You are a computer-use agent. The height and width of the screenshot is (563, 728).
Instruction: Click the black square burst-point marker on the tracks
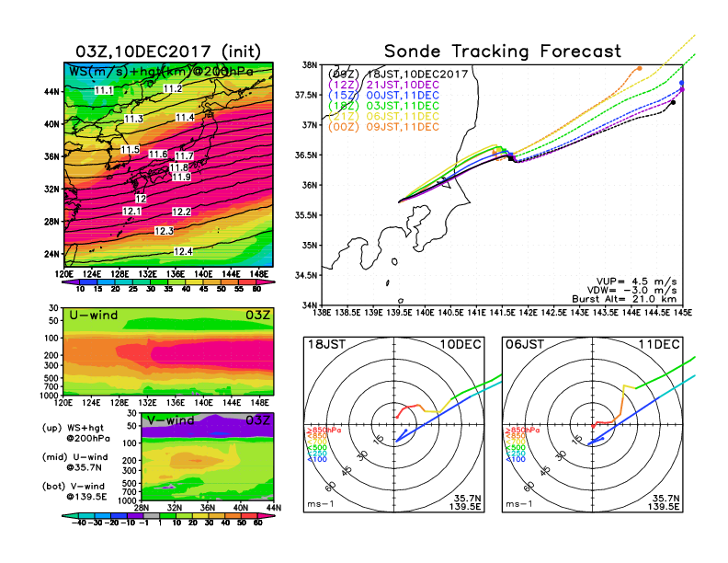(511, 158)
